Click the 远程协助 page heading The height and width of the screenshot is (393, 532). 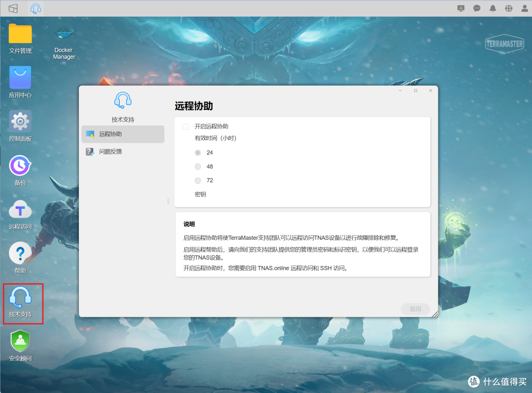194,106
